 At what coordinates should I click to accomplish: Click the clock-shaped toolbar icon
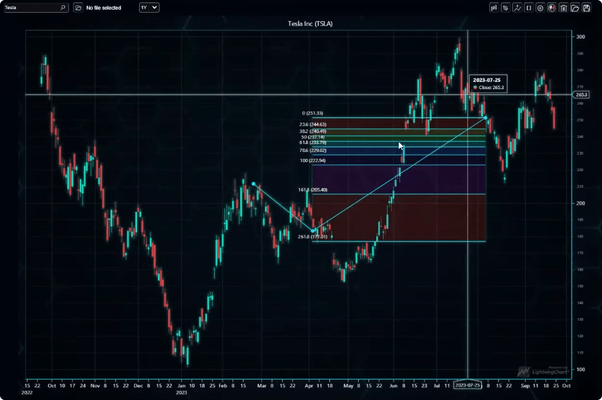click(x=540, y=8)
